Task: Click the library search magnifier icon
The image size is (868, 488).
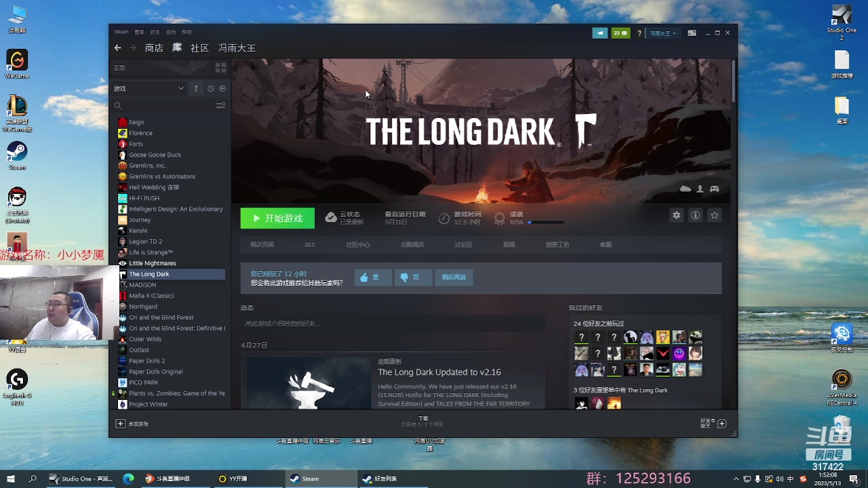Action: coord(118,106)
